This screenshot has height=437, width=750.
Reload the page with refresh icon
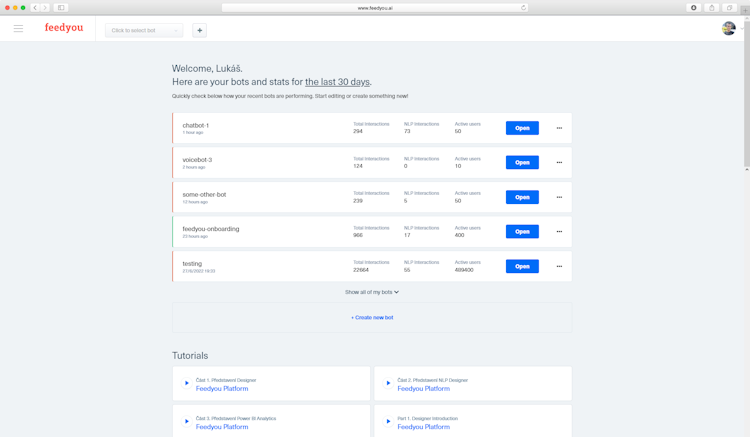pos(523,8)
